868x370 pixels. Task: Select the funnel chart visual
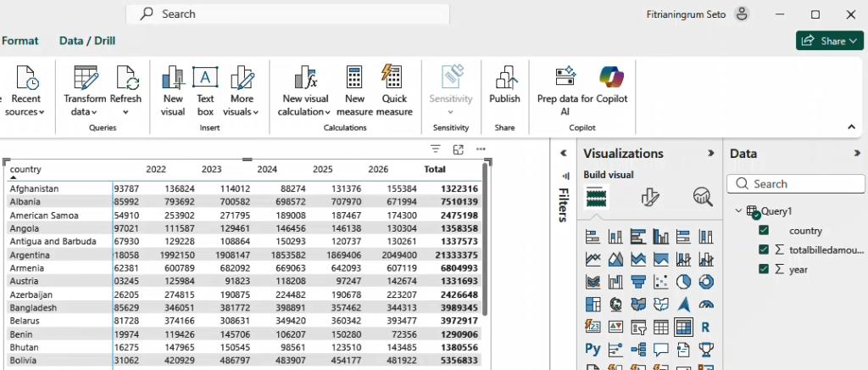pos(638,282)
